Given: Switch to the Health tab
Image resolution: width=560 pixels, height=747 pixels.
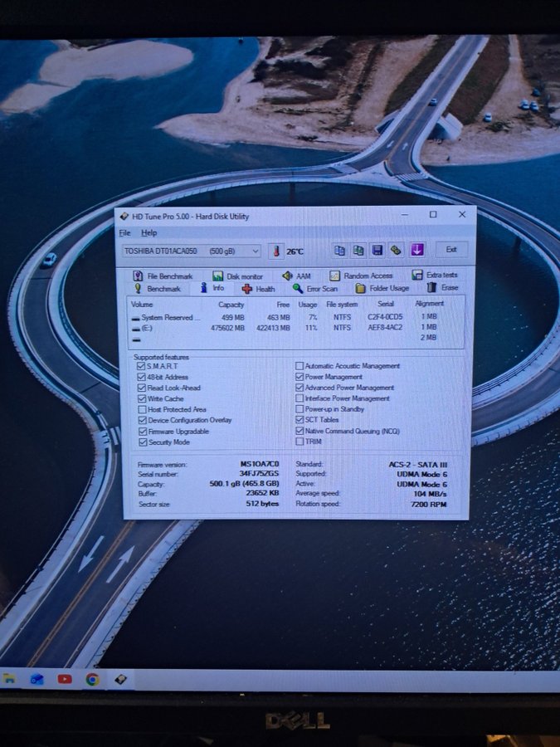Looking at the screenshot, I should 258,289.
